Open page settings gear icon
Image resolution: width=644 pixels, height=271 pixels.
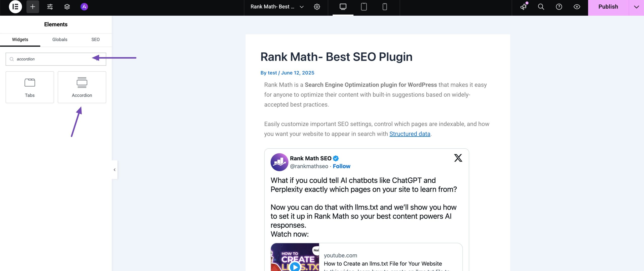[317, 7]
